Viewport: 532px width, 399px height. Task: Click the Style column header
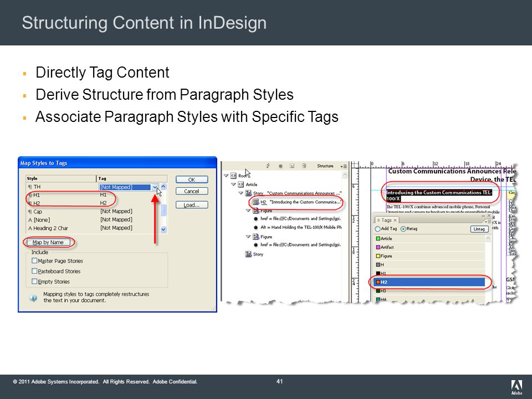pos(61,178)
